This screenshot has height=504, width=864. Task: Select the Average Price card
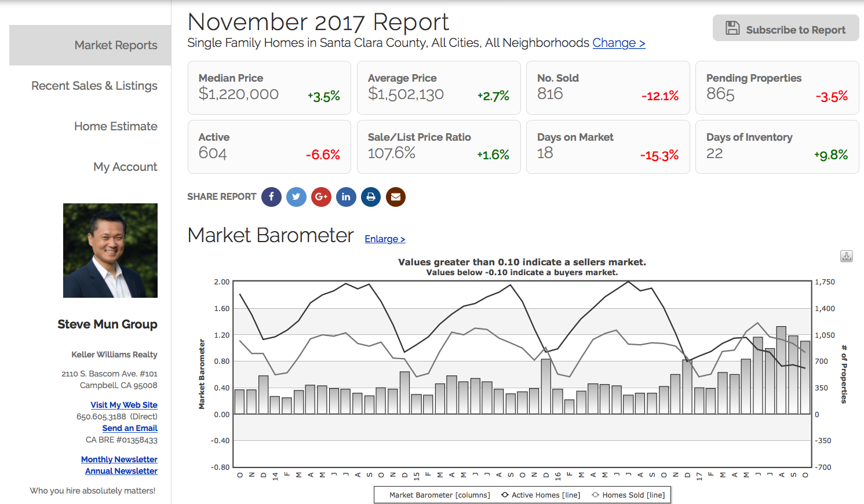[439, 87]
